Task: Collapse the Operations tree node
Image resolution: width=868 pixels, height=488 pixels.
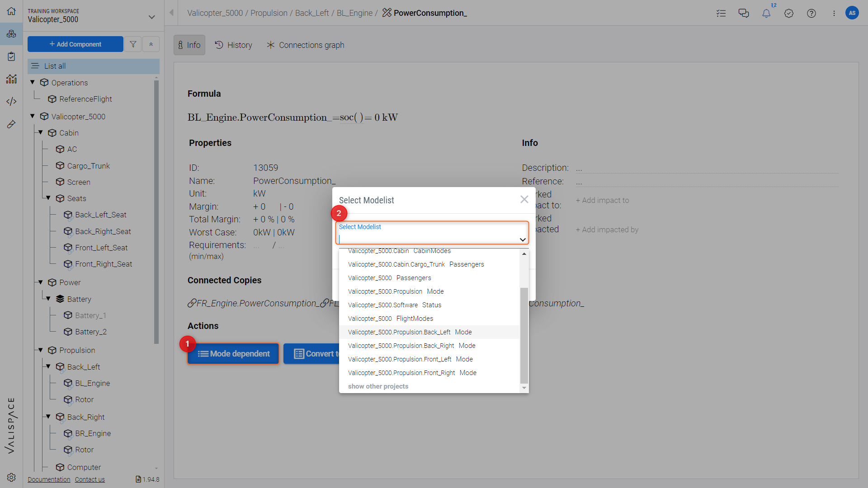Action: 33,82
